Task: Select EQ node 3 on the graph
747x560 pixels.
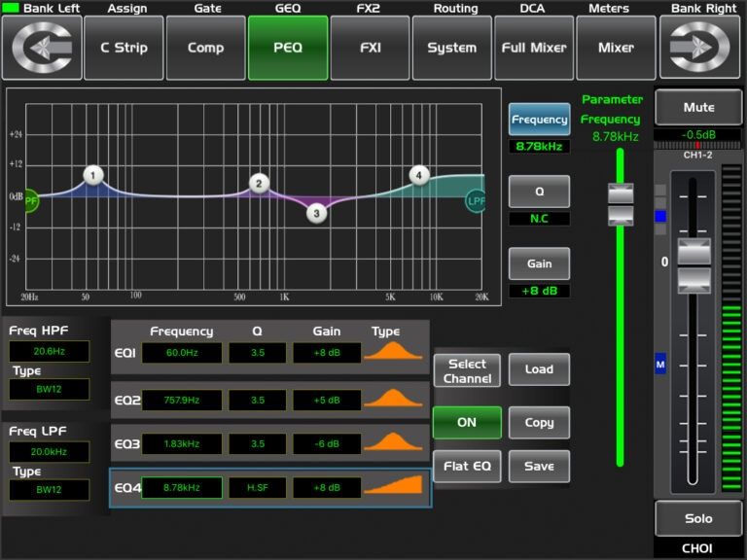Action: 316,213
